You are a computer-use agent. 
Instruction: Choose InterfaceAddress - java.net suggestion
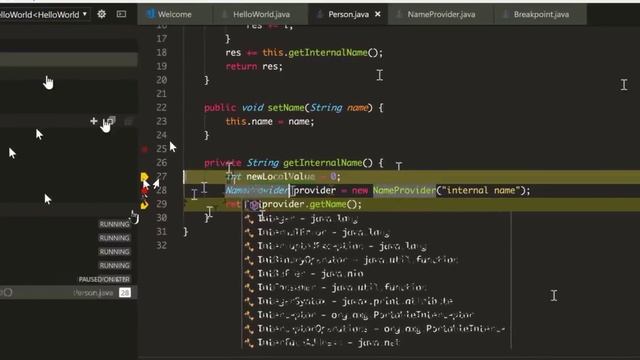coord(376,342)
